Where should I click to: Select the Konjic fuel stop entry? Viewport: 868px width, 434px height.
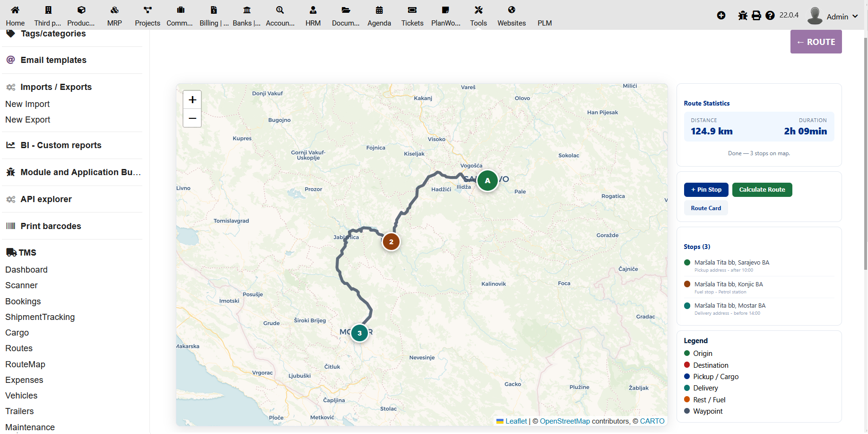[759, 287]
